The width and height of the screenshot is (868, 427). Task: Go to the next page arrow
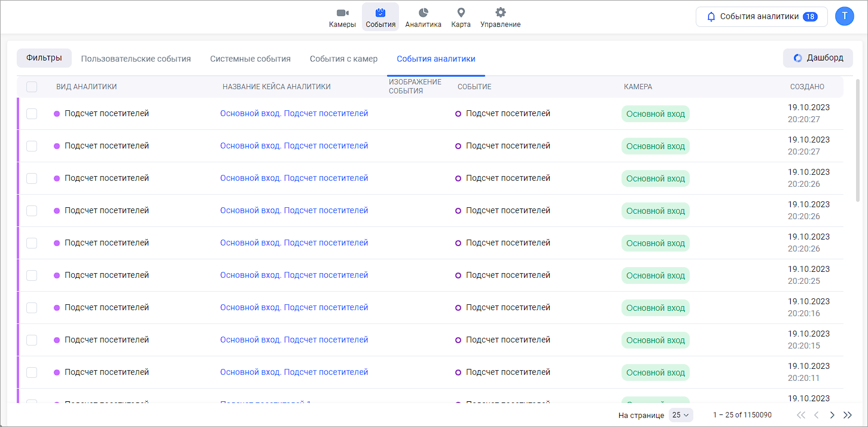(x=832, y=415)
